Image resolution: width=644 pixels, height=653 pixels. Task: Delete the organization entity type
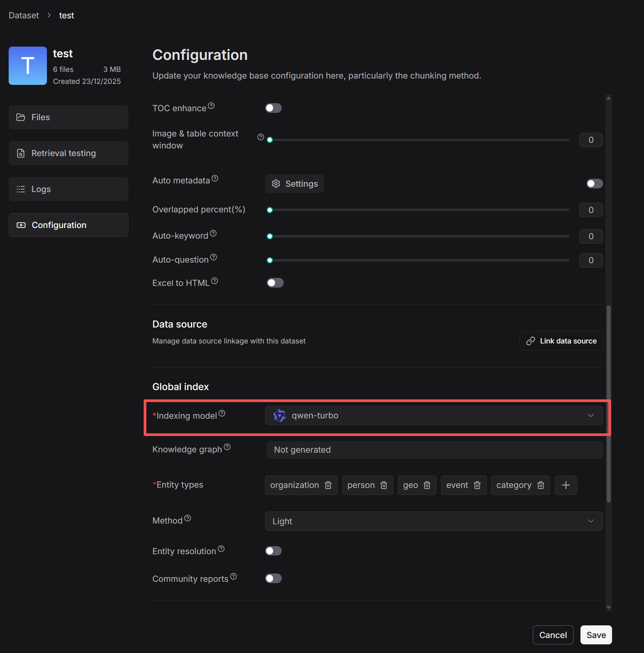328,485
